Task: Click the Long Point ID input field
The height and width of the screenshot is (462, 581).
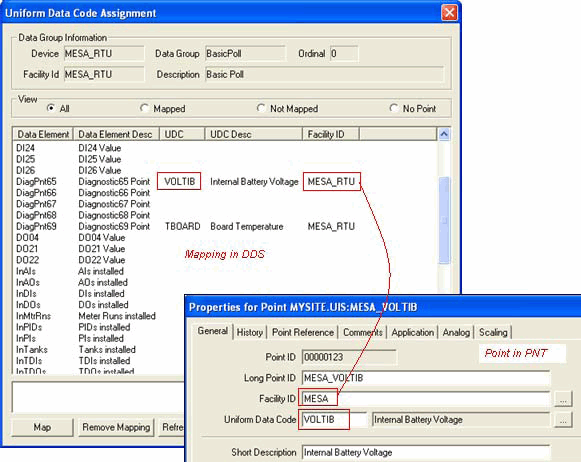Action: click(x=426, y=378)
